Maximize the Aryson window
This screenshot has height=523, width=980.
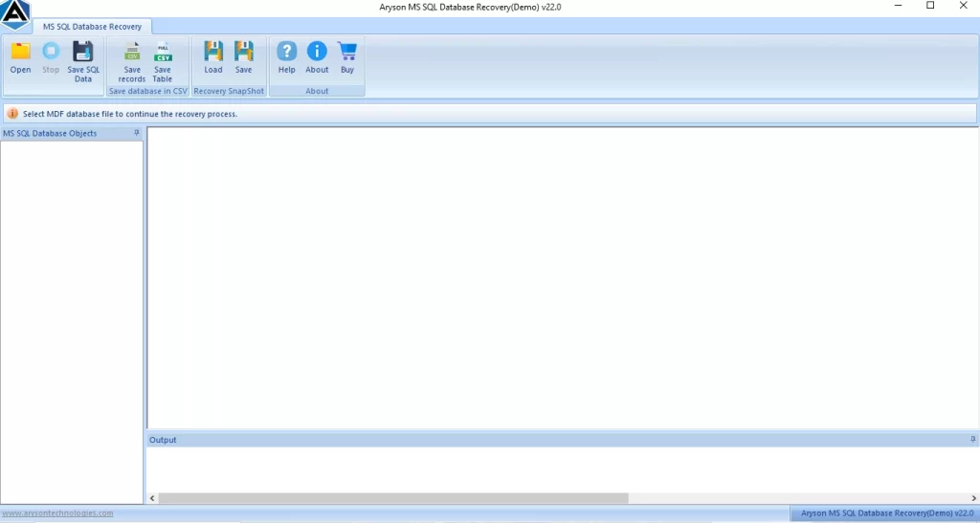(930, 6)
